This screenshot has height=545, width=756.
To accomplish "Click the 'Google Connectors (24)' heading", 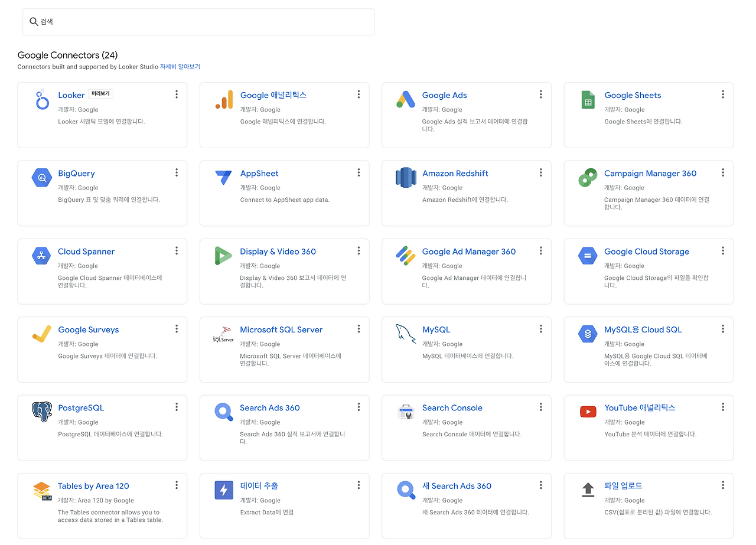I will click(x=68, y=55).
